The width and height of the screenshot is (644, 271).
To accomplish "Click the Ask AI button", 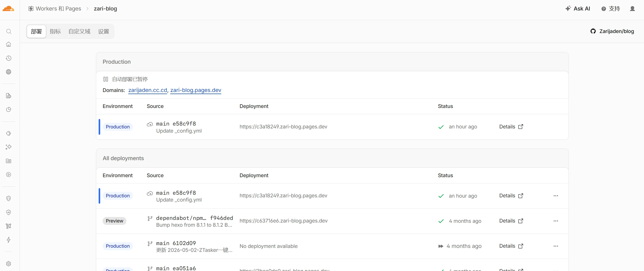I will [x=578, y=9].
